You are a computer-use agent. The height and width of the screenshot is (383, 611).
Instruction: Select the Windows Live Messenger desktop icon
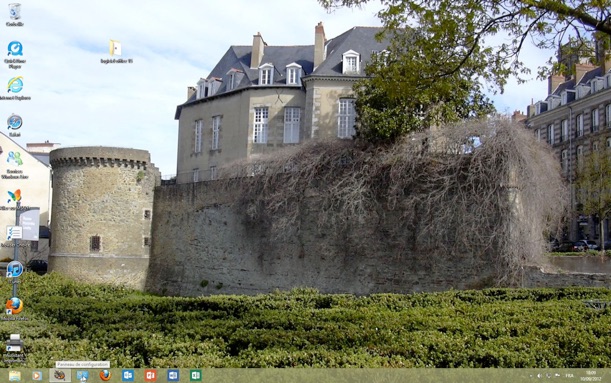click(14, 164)
